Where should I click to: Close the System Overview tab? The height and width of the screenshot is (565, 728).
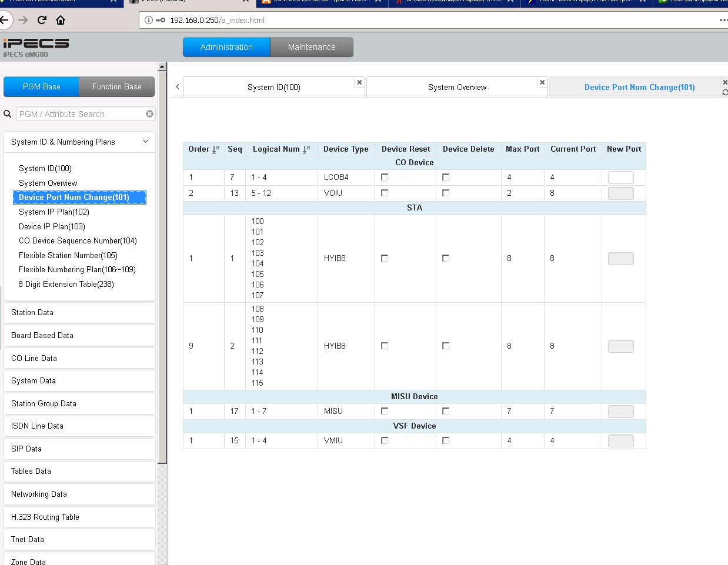click(x=542, y=82)
